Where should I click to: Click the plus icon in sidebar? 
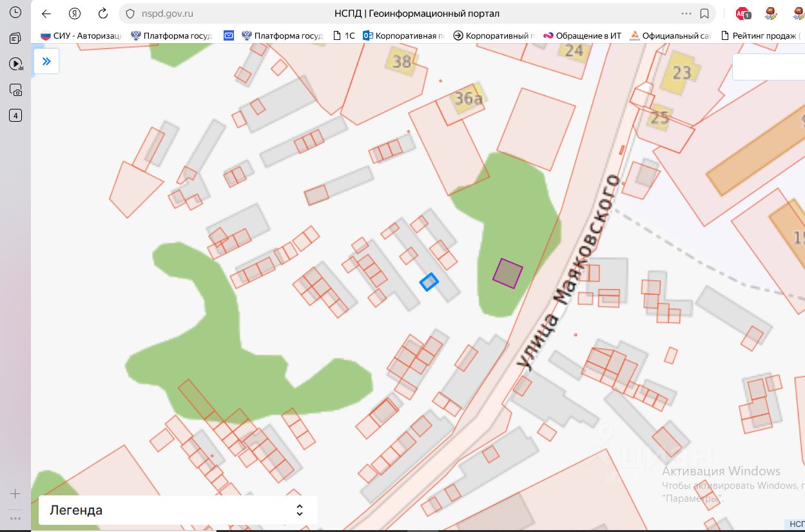pyautogui.click(x=15, y=494)
